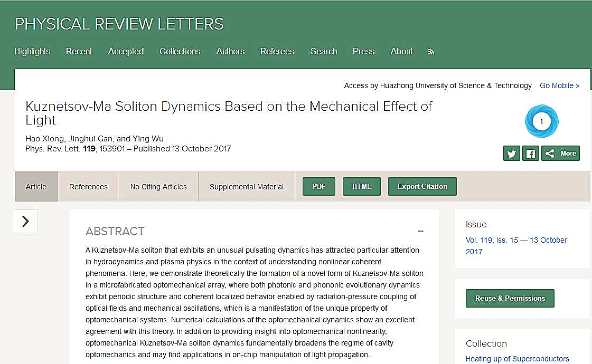592x364 pixels.
Task: Follow the Go Mobile link
Action: (559, 85)
